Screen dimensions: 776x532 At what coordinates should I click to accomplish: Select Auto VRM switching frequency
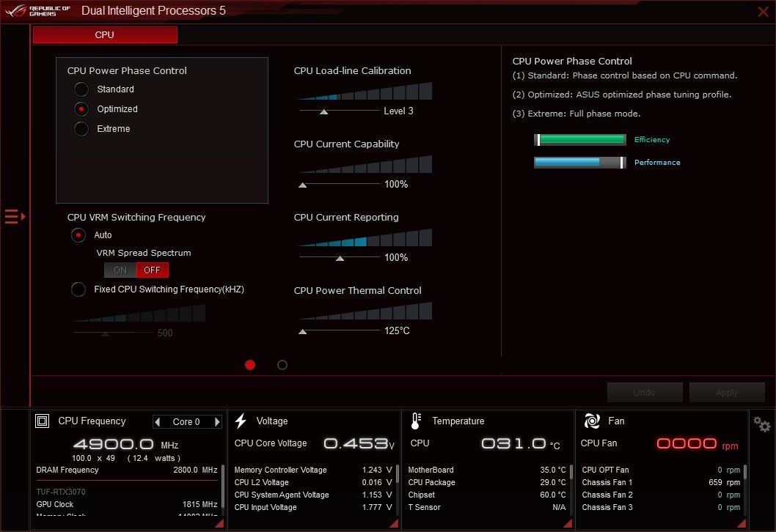(78, 235)
